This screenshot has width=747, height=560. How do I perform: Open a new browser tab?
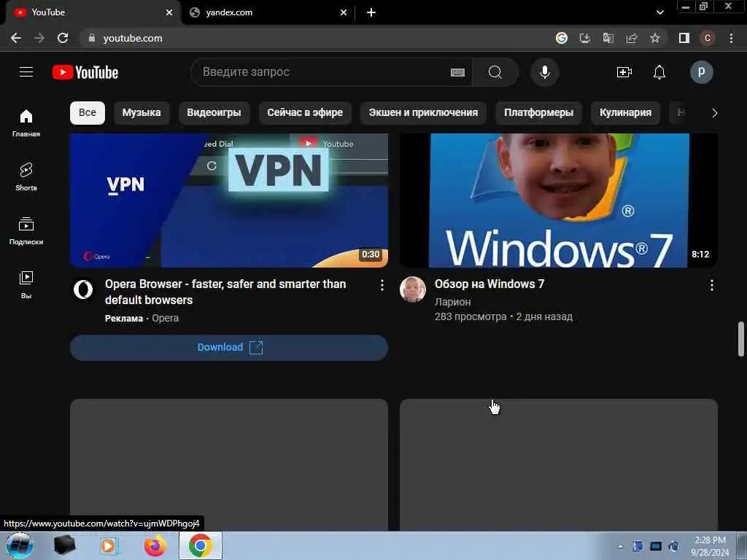coord(371,12)
